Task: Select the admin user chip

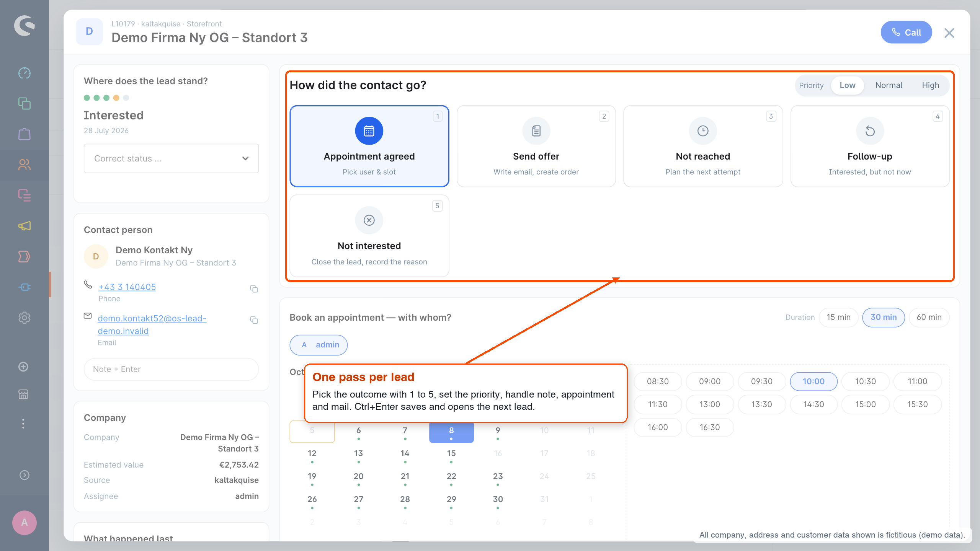Action: 318,345
